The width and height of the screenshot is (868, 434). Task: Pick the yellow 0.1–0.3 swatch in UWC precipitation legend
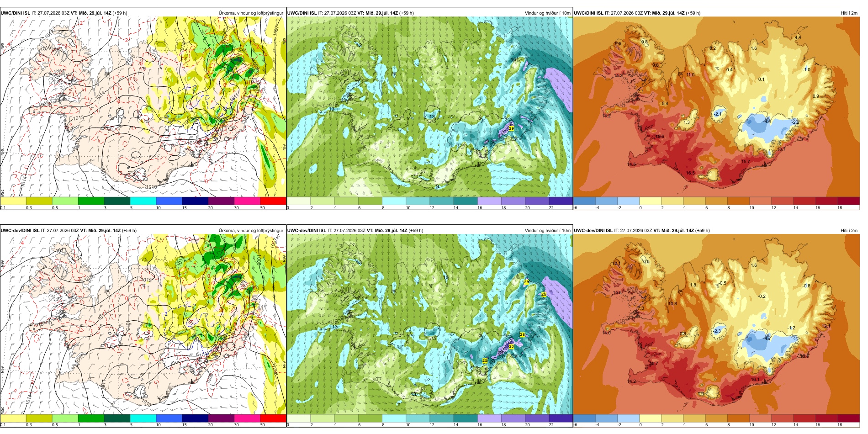tap(13, 201)
